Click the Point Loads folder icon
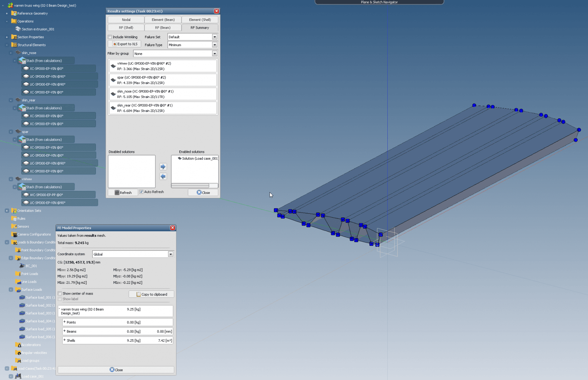The width and height of the screenshot is (588, 380). tap(18, 274)
